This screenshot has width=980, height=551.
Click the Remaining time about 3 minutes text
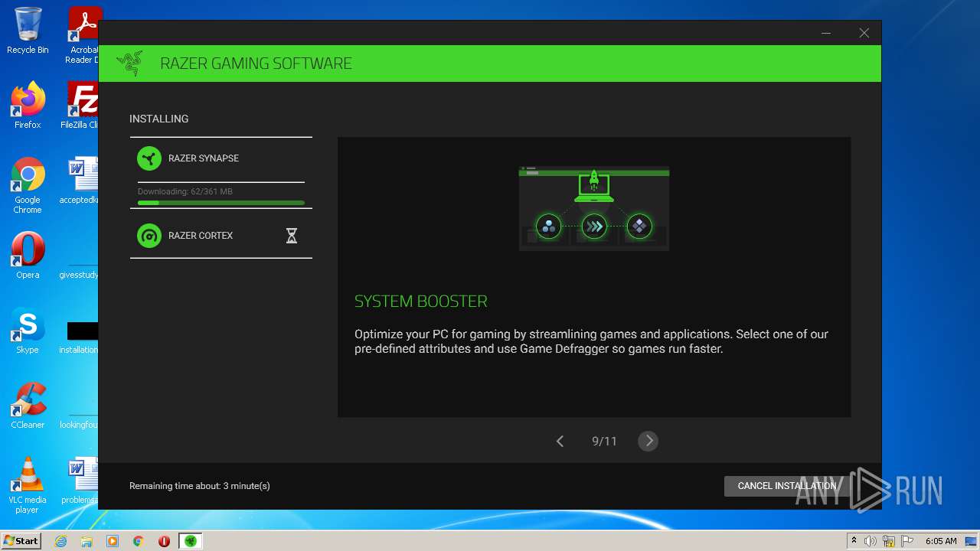point(200,486)
